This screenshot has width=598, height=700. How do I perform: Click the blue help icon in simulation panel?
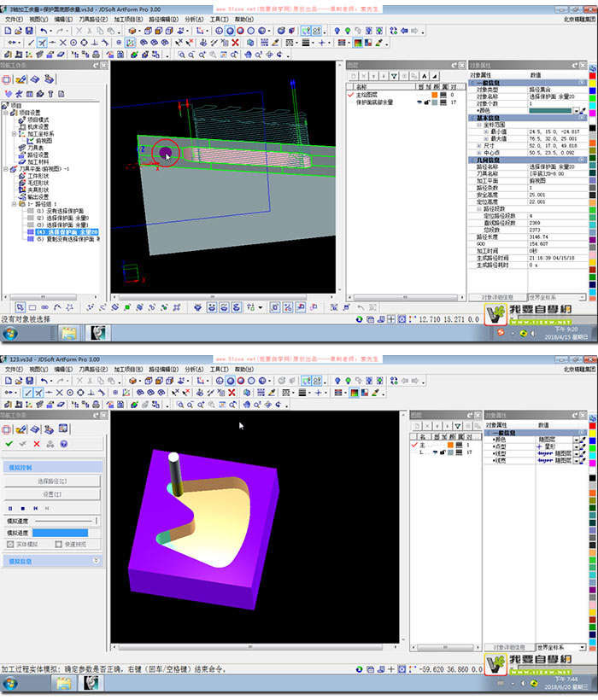pos(64,444)
